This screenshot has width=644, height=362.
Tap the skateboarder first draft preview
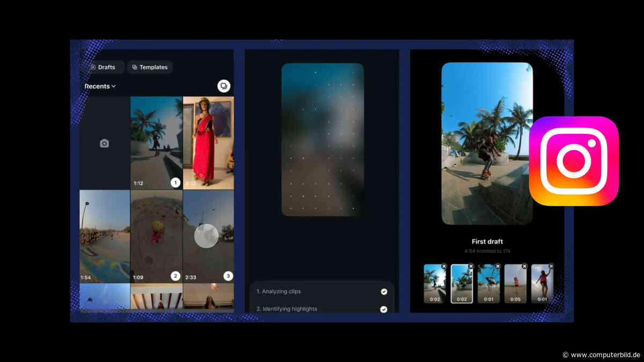(487, 143)
